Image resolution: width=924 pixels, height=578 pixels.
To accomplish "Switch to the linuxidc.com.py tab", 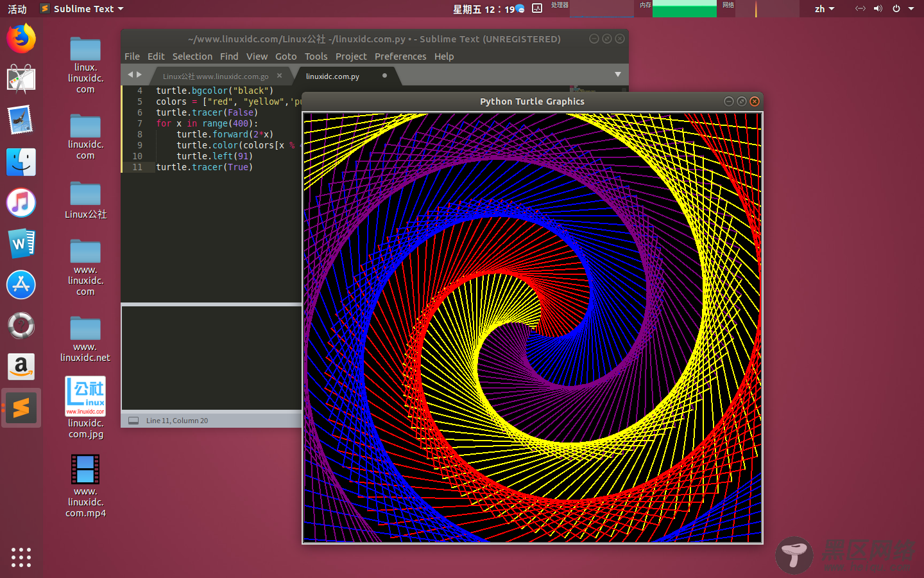I will (332, 76).
